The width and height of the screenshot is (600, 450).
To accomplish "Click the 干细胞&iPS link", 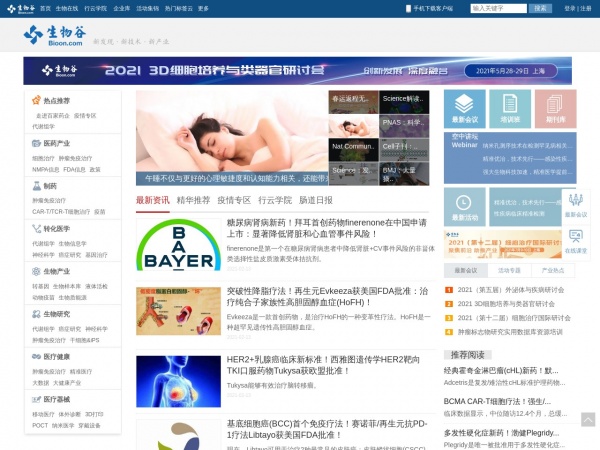I will pos(85,340).
